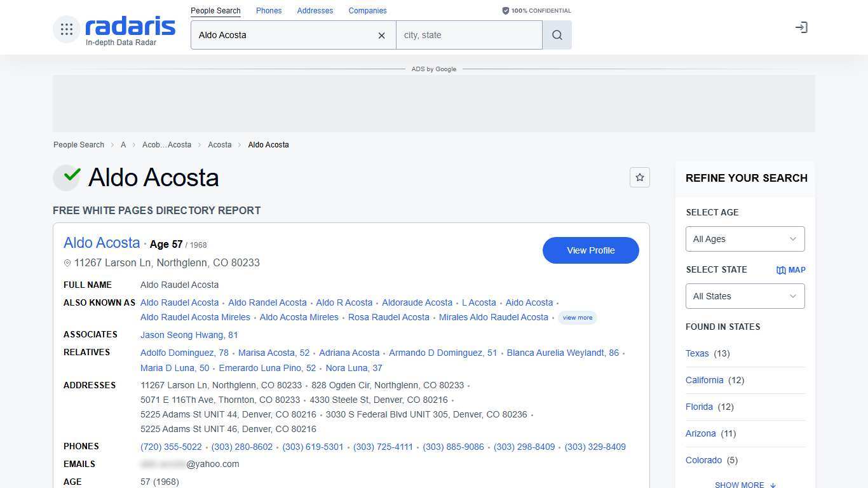Switch to the Addresses tab
The width and height of the screenshot is (868, 488).
315,11
